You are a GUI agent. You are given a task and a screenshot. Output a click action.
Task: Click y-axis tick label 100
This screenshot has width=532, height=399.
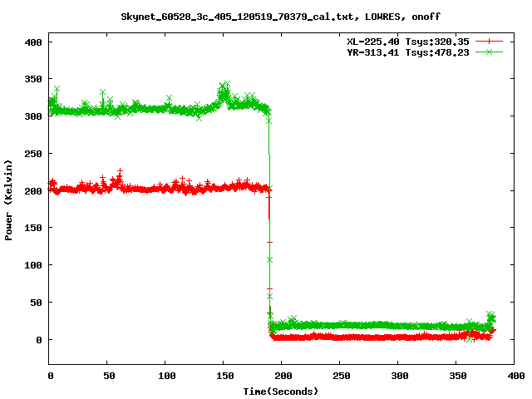33,265
